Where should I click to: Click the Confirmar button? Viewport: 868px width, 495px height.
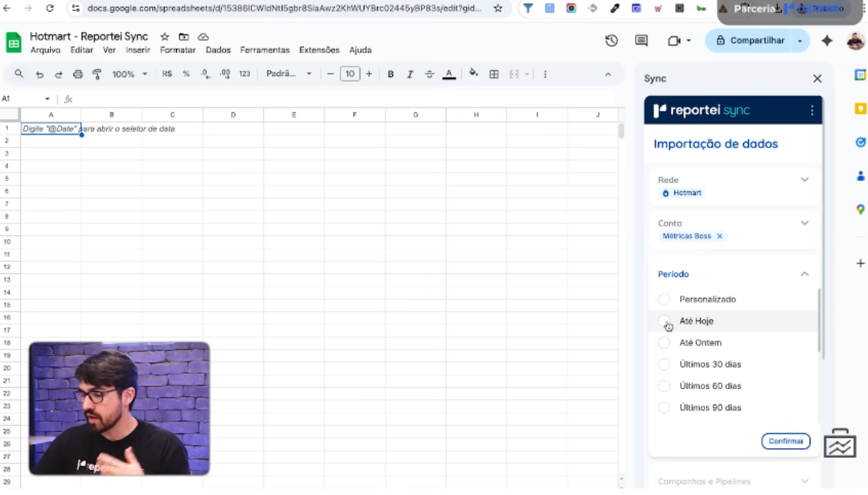tap(785, 441)
